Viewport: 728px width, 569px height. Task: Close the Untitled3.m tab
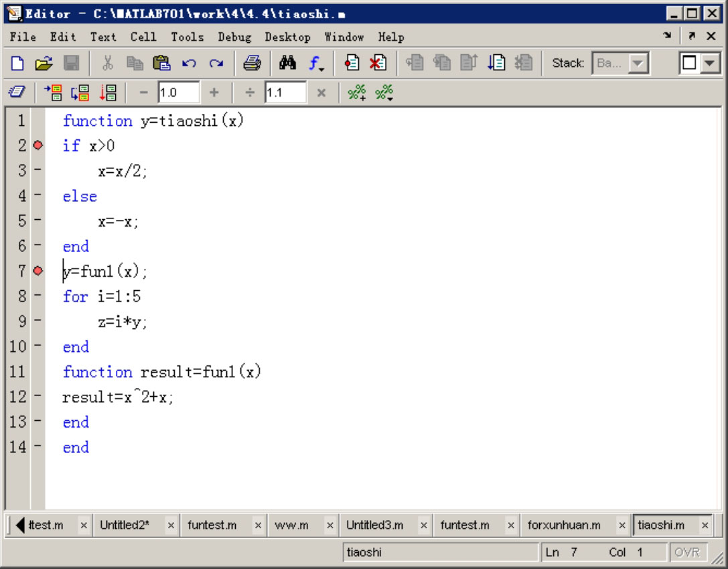click(x=423, y=525)
